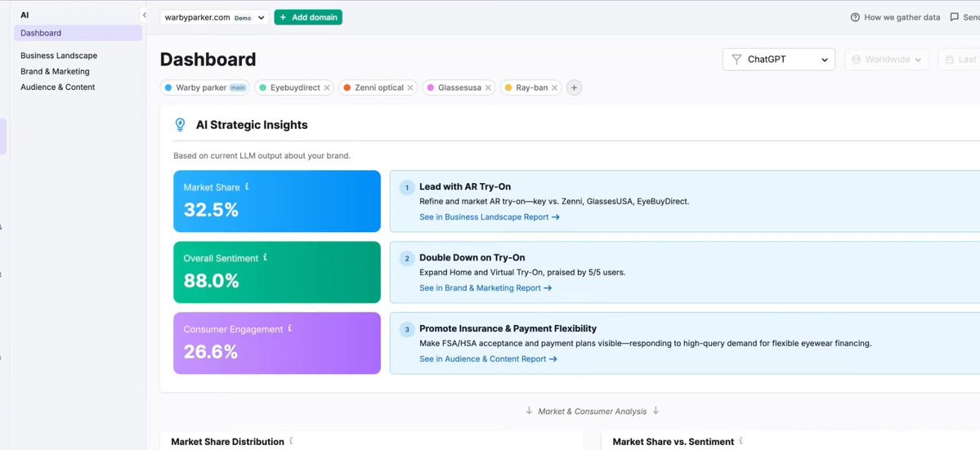Image resolution: width=980 pixels, height=450 pixels.
Task: Open the ChatGPT model dropdown
Action: pyautogui.click(x=779, y=60)
